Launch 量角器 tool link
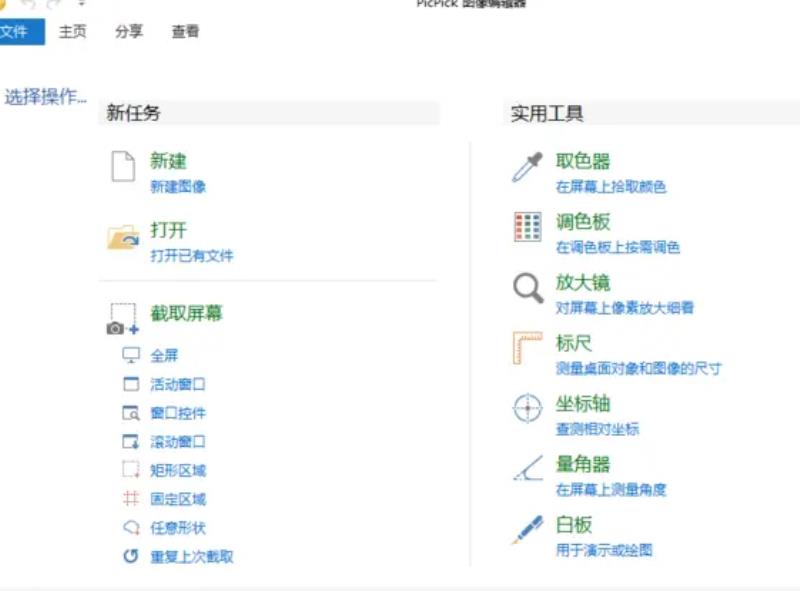Image resolution: width=800 pixels, height=591 pixels. tap(583, 464)
